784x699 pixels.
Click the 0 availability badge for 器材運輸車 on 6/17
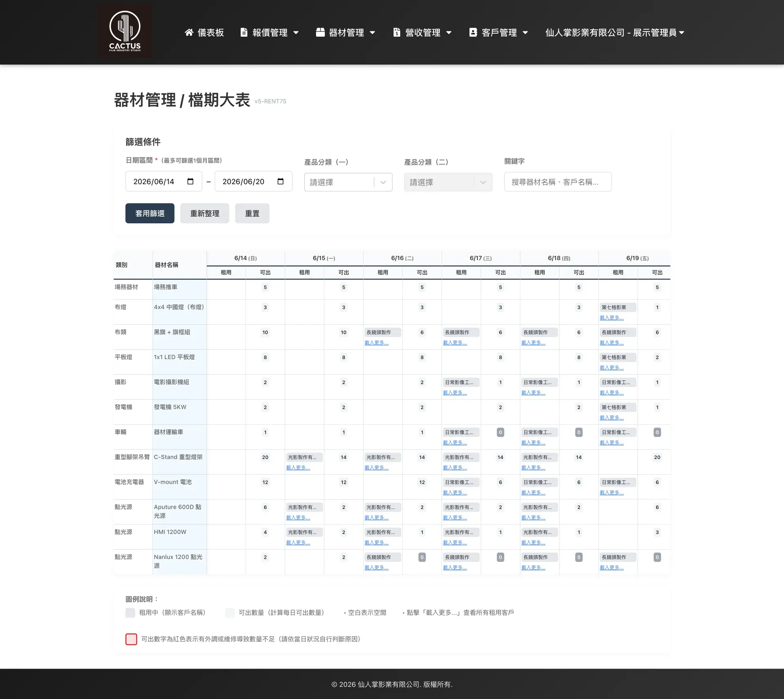[x=500, y=432]
